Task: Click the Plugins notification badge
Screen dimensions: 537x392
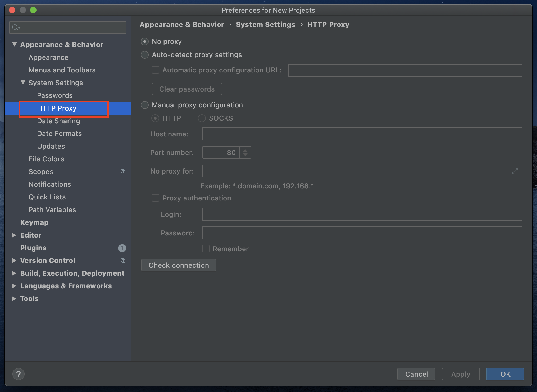Action: [122, 248]
